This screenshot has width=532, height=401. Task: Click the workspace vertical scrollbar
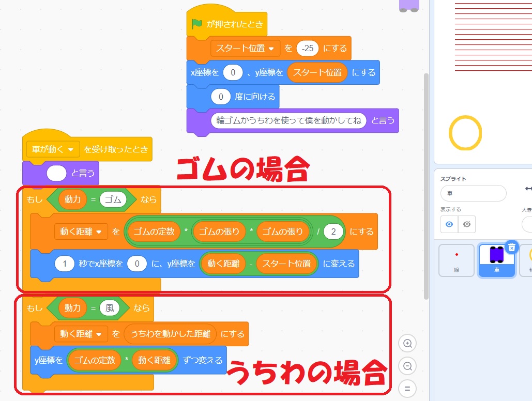pyautogui.click(x=426, y=186)
